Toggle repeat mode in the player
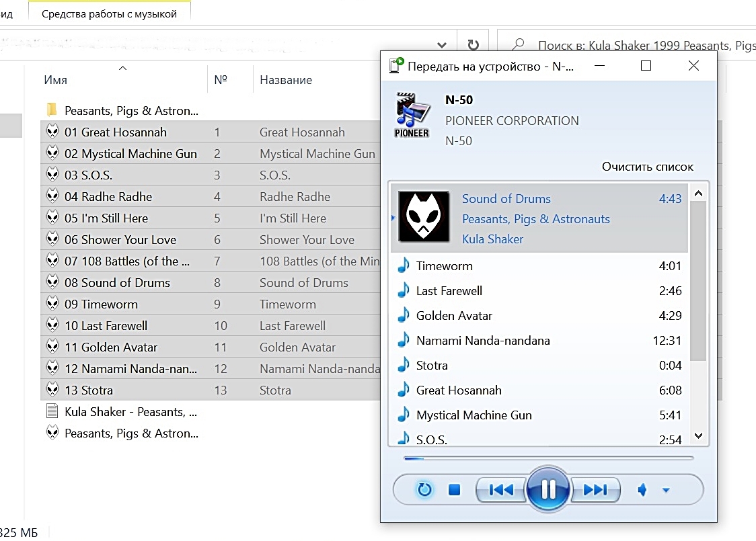 tap(424, 490)
